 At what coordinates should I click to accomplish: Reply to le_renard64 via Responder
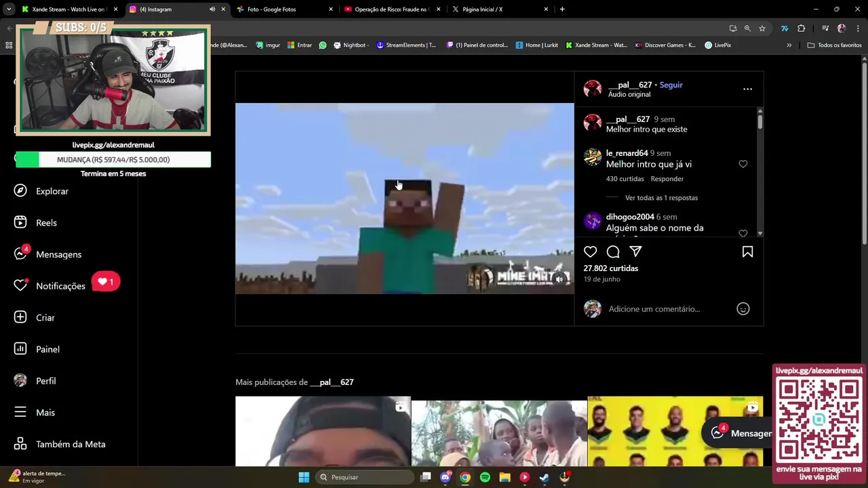click(667, 179)
